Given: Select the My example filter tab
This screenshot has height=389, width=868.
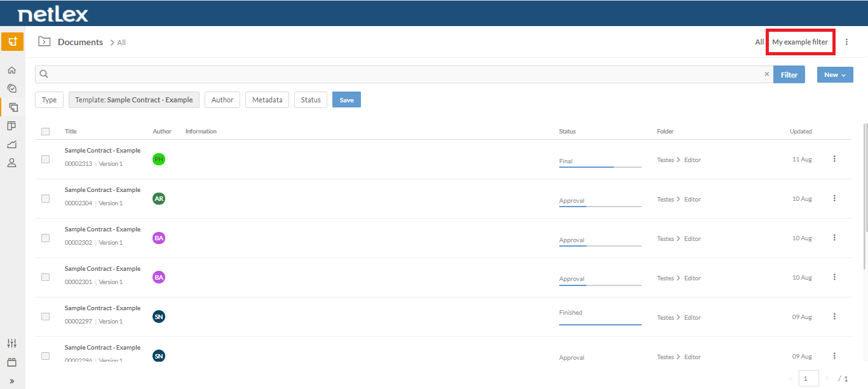Looking at the screenshot, I should 800,42.
